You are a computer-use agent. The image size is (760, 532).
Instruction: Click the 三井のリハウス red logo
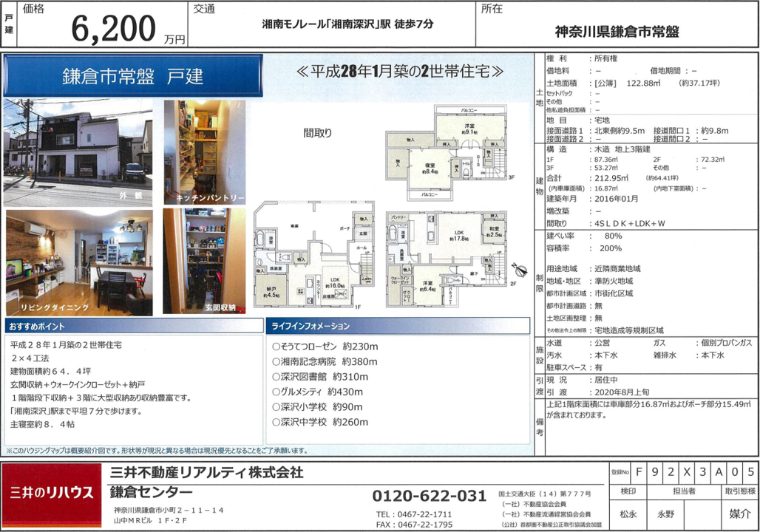click(52, 493)
